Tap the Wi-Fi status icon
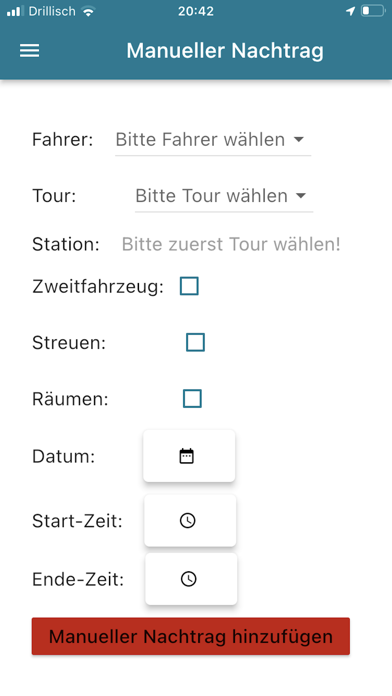 [88, 11]
